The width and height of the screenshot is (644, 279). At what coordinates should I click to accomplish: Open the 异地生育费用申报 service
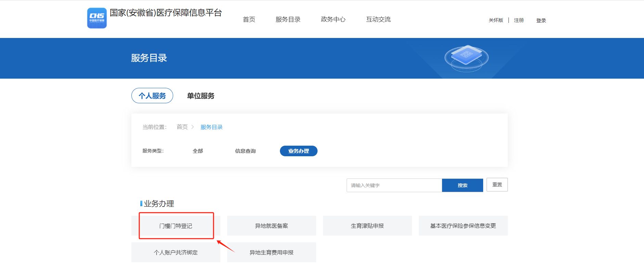[272, 252]
